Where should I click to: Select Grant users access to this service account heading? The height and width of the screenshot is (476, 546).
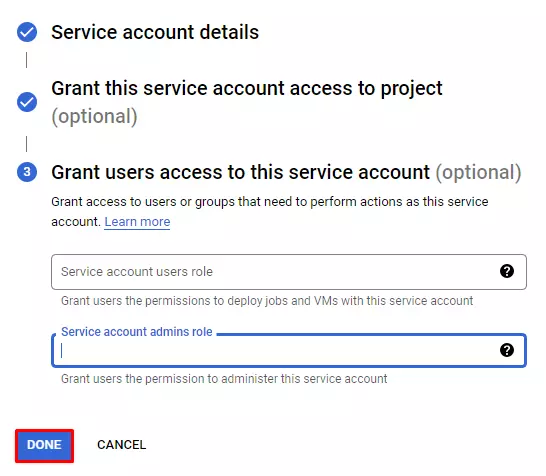click(x=240, y=172)
